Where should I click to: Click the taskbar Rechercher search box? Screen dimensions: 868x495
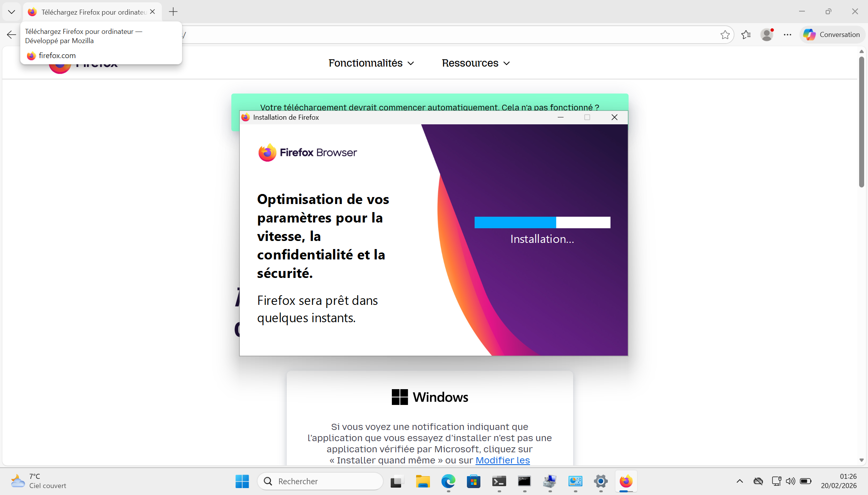coord(320,481)
